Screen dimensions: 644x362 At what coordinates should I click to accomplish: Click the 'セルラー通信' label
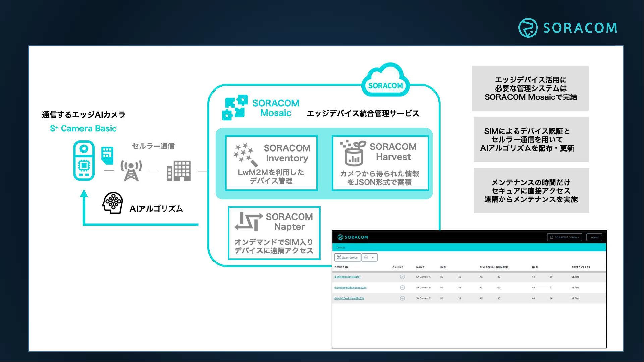[x=153, y=146]
